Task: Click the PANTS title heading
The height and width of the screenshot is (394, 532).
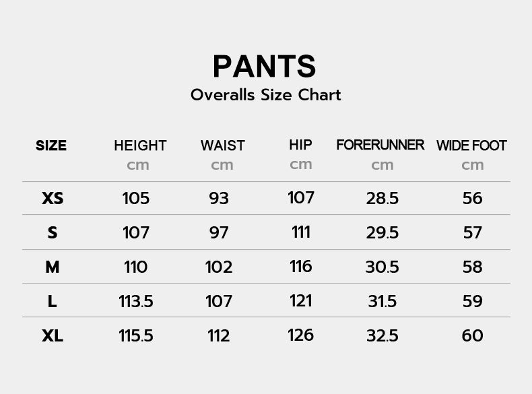Action: (264, 67)
